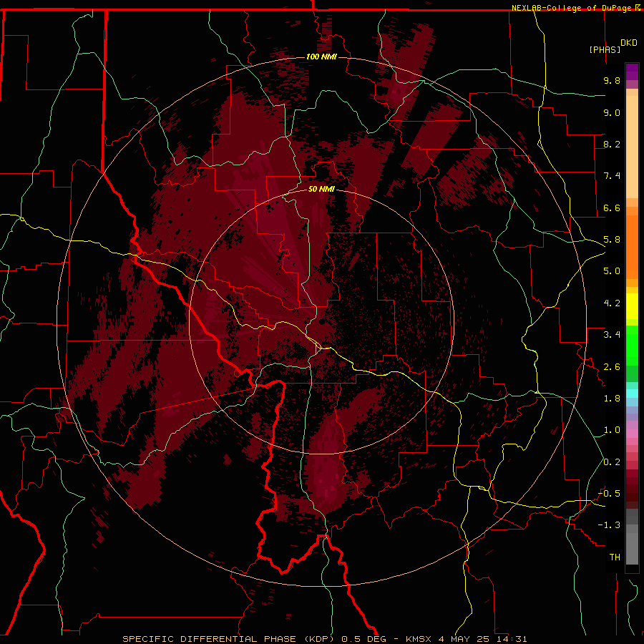The width and height of the screenshot is (644, 644).
Task: Click the 0.2 scale value
Action: (612, 462)
